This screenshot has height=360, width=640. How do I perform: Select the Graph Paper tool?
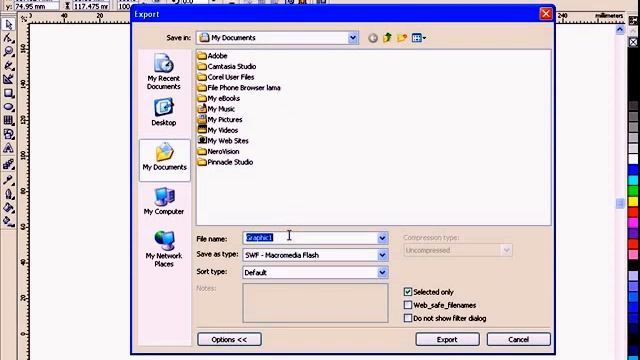point(8,120)
